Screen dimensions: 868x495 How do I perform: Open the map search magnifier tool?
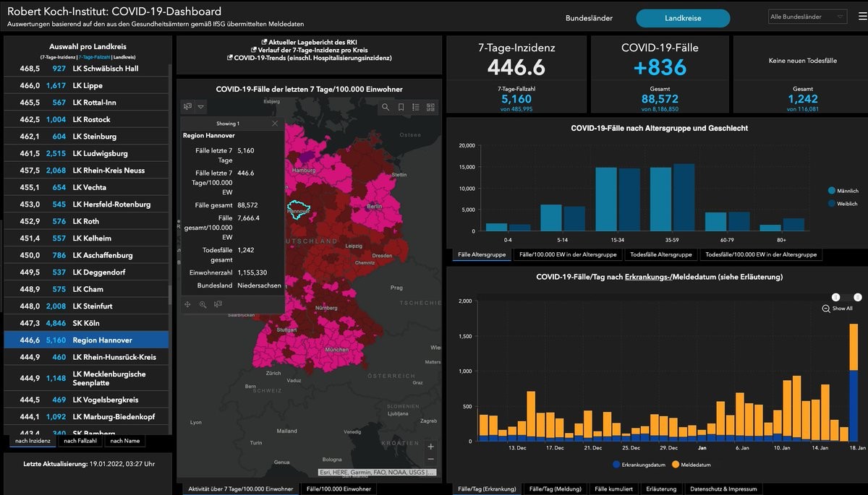tap(386, 107)
